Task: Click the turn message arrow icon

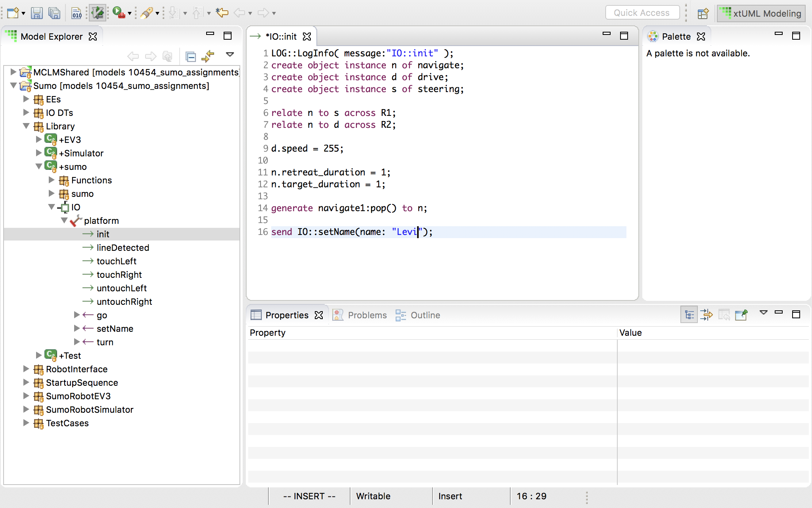Action: (x=88, y=342)
